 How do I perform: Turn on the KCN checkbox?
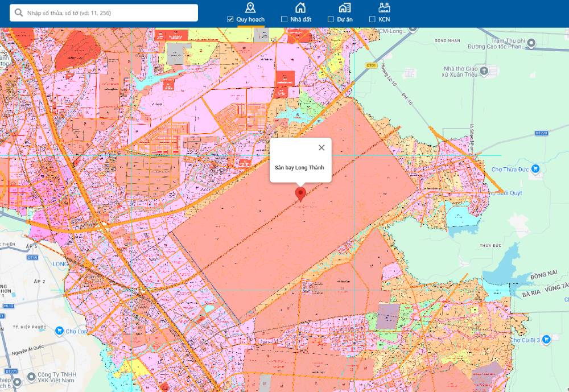[x=372, y=19]
